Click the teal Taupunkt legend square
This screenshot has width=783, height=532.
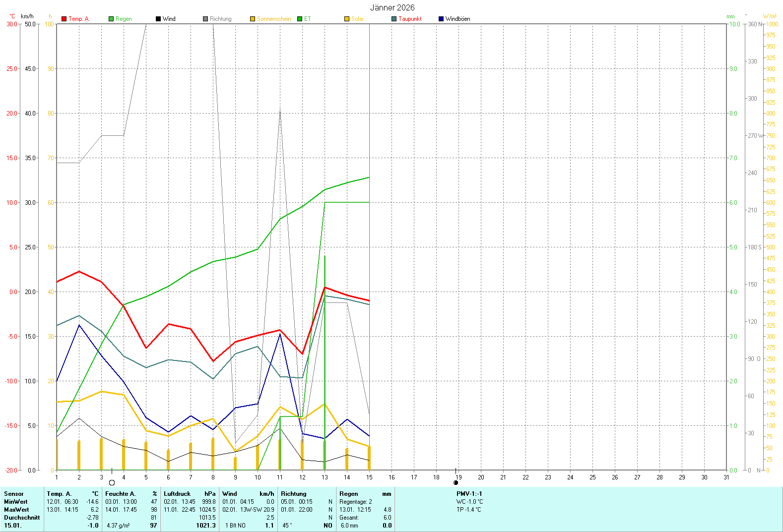(x=394, y=19)
